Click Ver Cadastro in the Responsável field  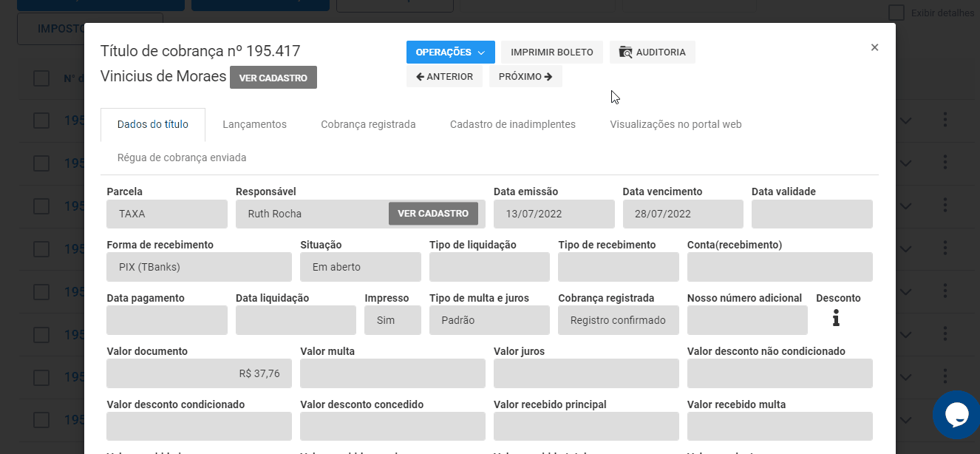(x=433, y=214)
